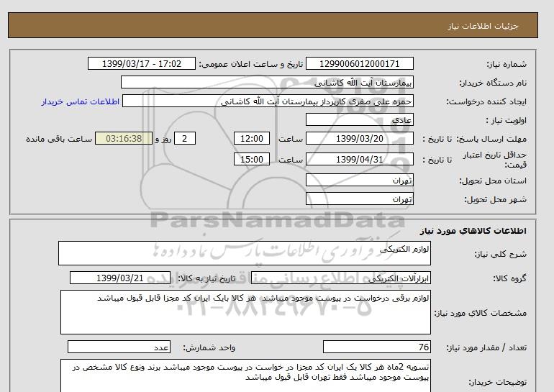
Task: Click the شماره نیاز field 1299006012000171
Action: pyautogui.click(x=359, y=63)
